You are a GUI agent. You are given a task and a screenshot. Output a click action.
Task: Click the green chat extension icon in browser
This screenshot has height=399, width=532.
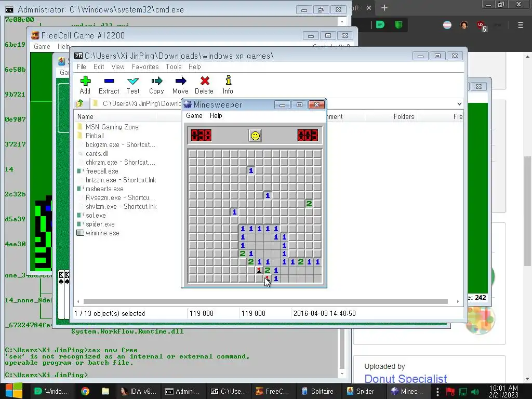[380, 25]
